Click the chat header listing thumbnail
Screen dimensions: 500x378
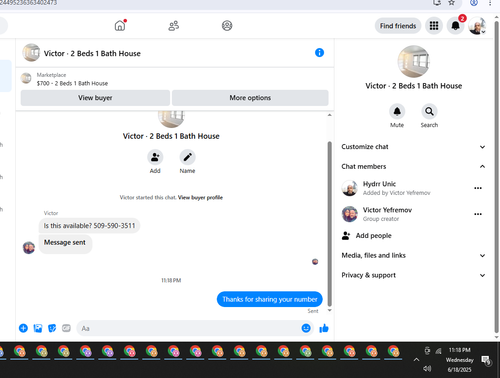[31, 53]
